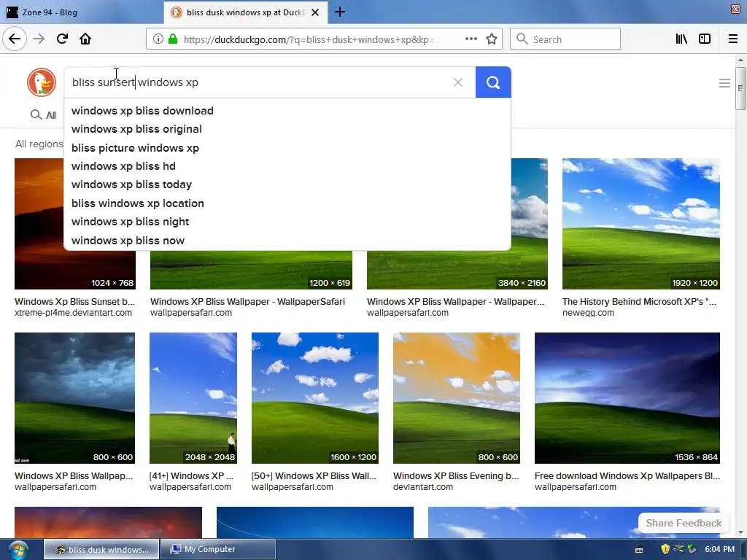
Task: Switch to the Zone 94 - Blog tab
Action: coord(82,12)
